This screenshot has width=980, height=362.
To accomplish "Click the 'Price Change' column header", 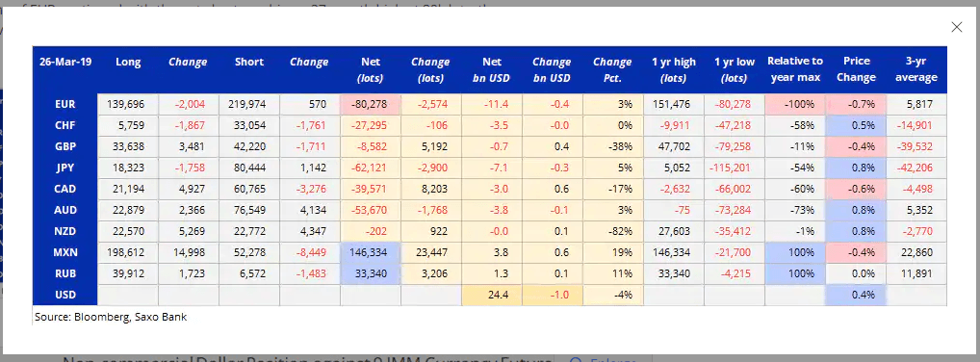I will pos(856,69).
